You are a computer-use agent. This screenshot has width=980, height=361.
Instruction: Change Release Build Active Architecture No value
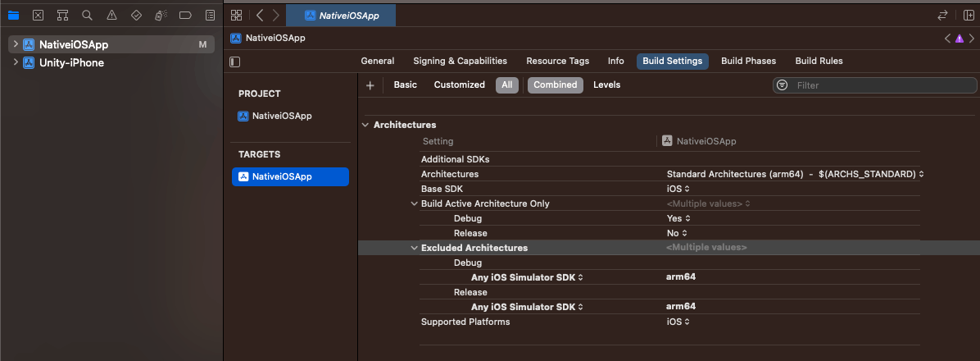pyautogui.click(x=677, y=233)
